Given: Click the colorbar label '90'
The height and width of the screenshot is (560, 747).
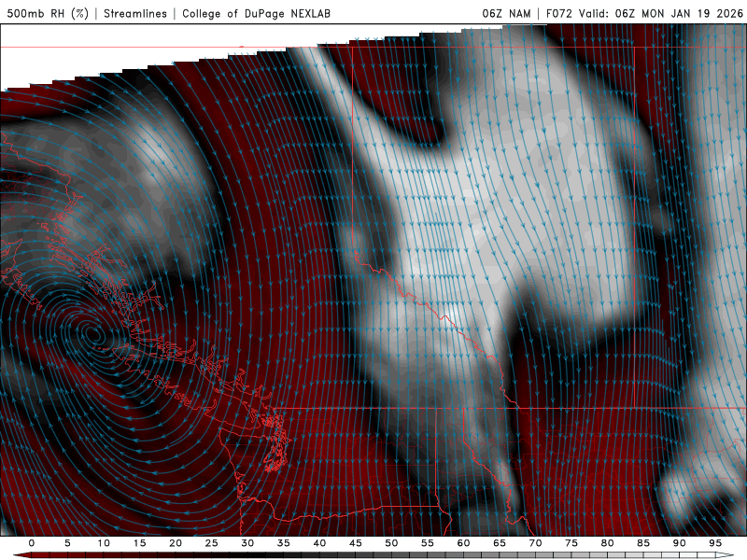Looking at the screenshot, I should point(679,543).
